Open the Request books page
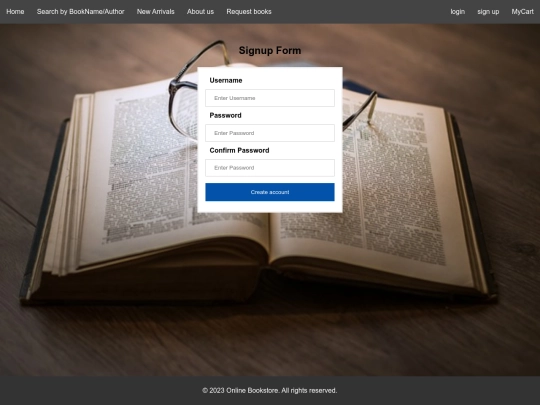Image resolution: width=540 pixels, height=405 pixels. (x=249, y=12)
